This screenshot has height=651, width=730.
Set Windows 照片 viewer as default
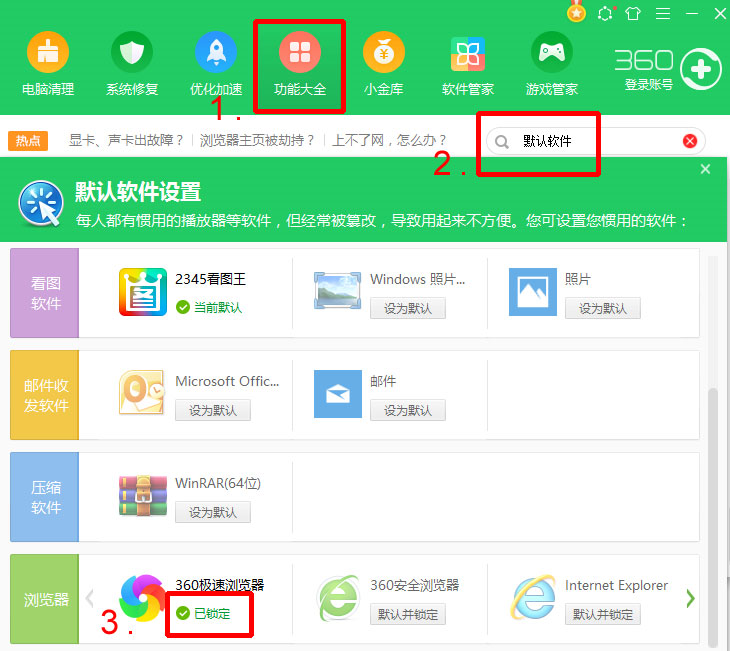tap(408, 308)
